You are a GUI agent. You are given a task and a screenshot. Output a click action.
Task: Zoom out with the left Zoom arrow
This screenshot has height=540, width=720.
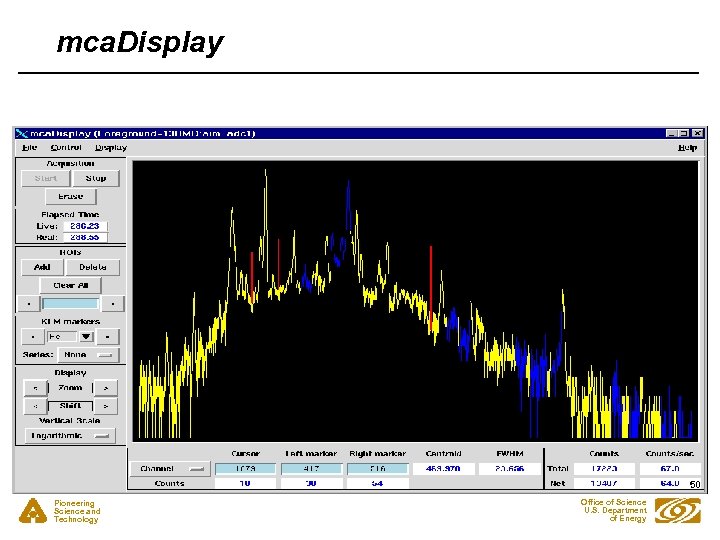coord(35,388)
